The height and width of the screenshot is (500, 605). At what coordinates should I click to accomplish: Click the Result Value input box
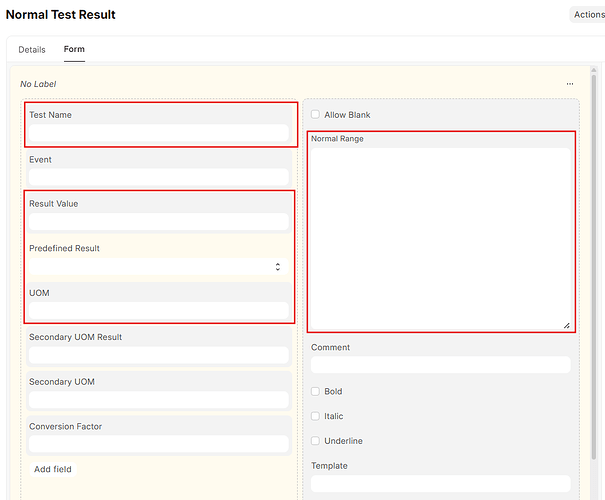point(158,222)
